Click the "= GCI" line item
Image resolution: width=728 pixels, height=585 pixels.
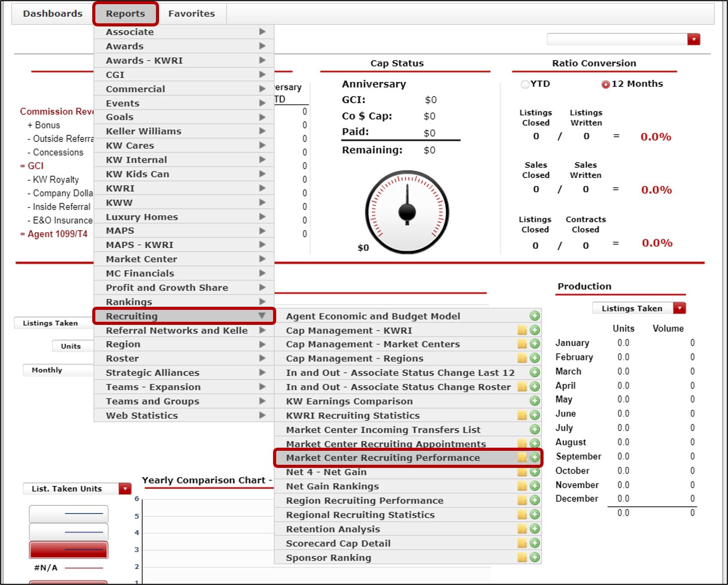click(x=32, y=166)
